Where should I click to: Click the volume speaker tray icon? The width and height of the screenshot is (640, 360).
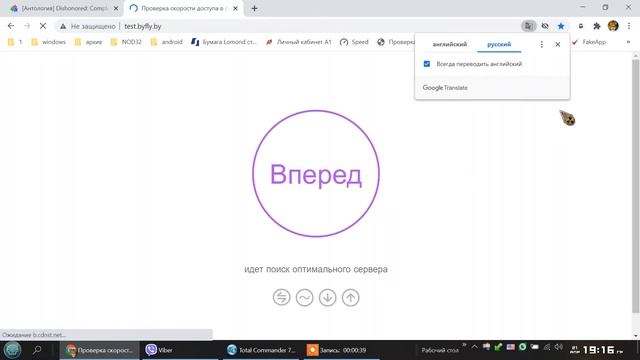559,347
